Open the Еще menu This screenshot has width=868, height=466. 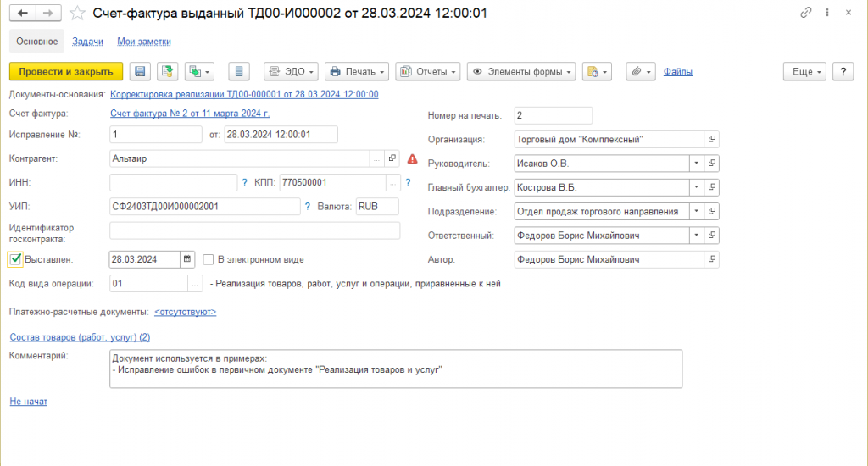(x=805, y=71)
